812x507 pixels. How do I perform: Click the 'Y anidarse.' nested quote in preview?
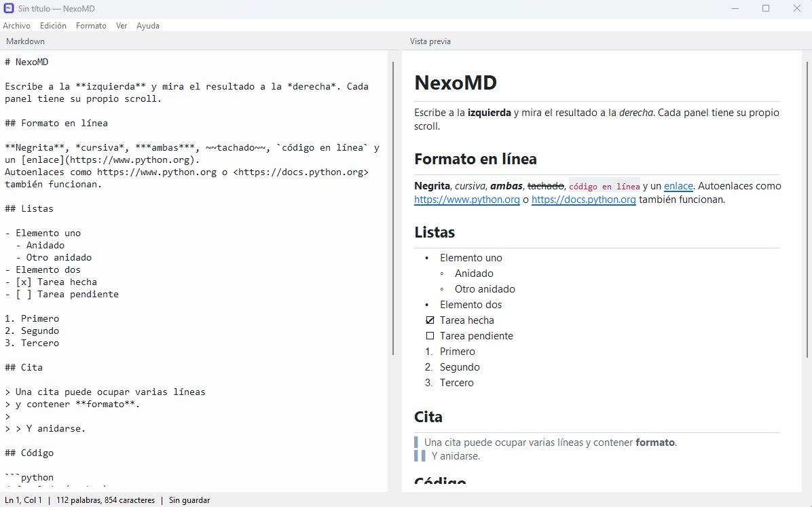(x=456, y=456)
